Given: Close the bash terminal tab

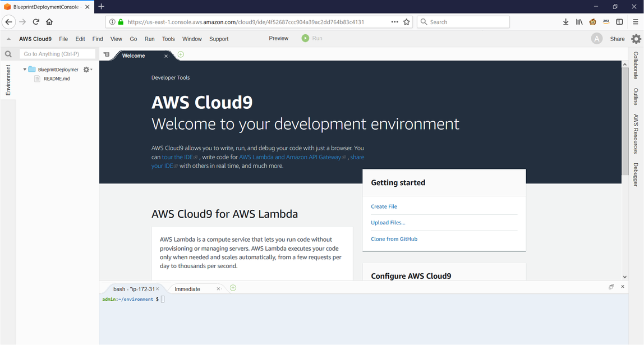Looking at the screenshot, I should [157, 289].
